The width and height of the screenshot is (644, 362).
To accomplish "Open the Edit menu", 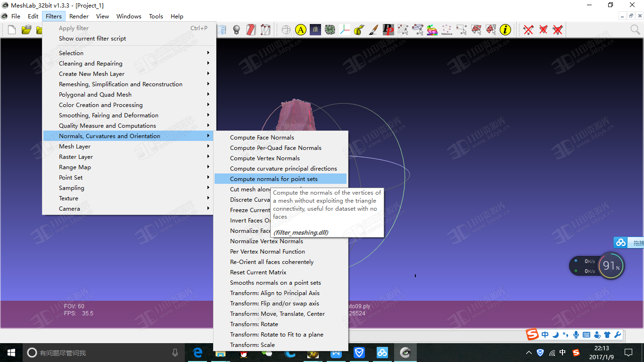I will tap(33, 16).
